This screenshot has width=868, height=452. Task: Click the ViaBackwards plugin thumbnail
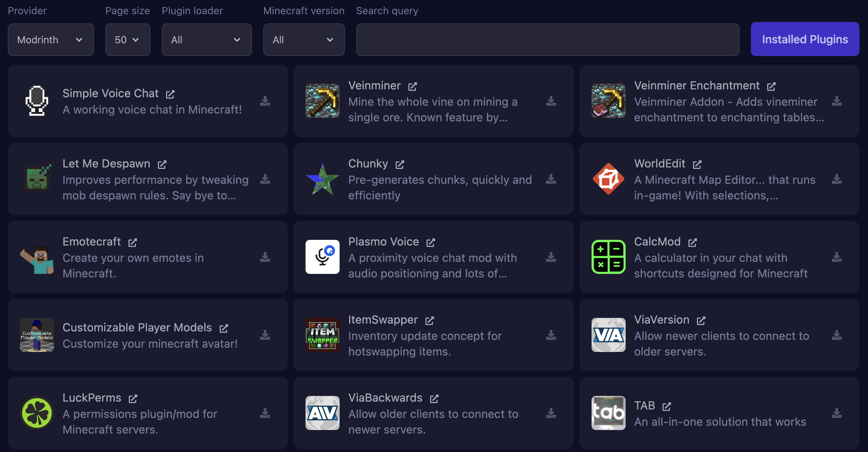pos(322,413)
